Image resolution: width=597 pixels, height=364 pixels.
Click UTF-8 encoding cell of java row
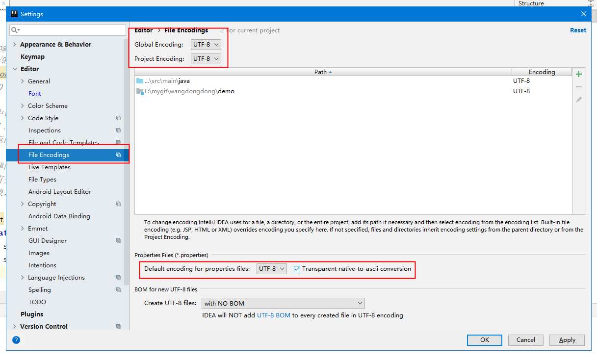[x=521, y=81]
